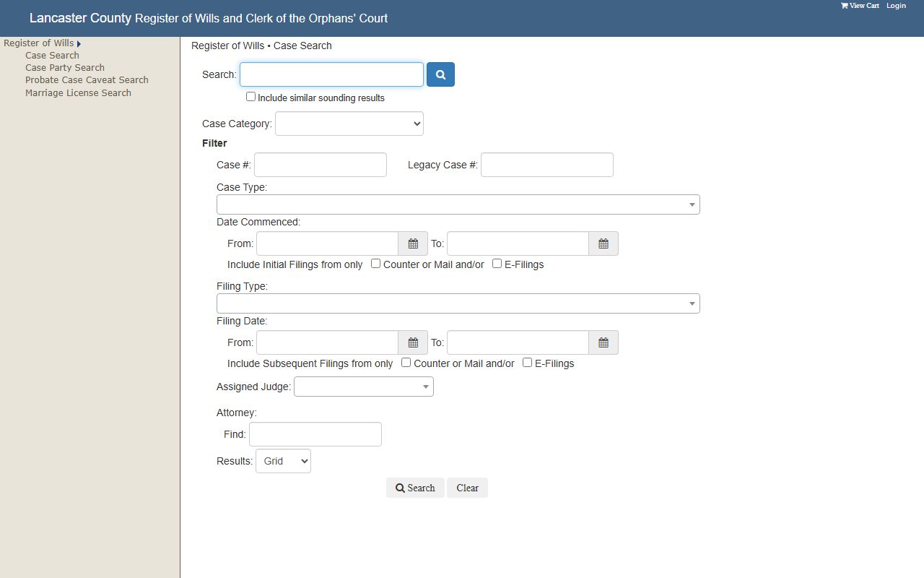Focus the Legacy Case # field
This screenshot has width=924, height=578.
pyautogui.click(x=547, y=165)
